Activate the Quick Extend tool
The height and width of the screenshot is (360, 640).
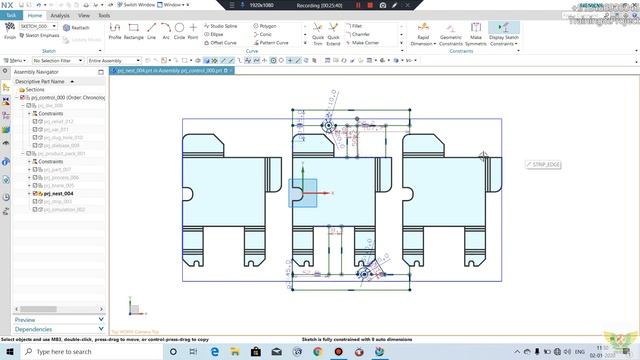[333, 33]
